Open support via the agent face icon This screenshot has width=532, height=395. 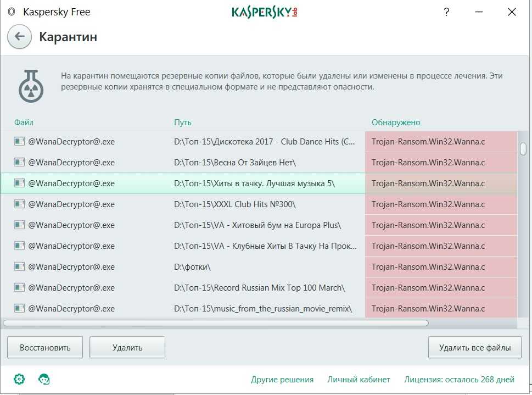[x=44, y=379]
